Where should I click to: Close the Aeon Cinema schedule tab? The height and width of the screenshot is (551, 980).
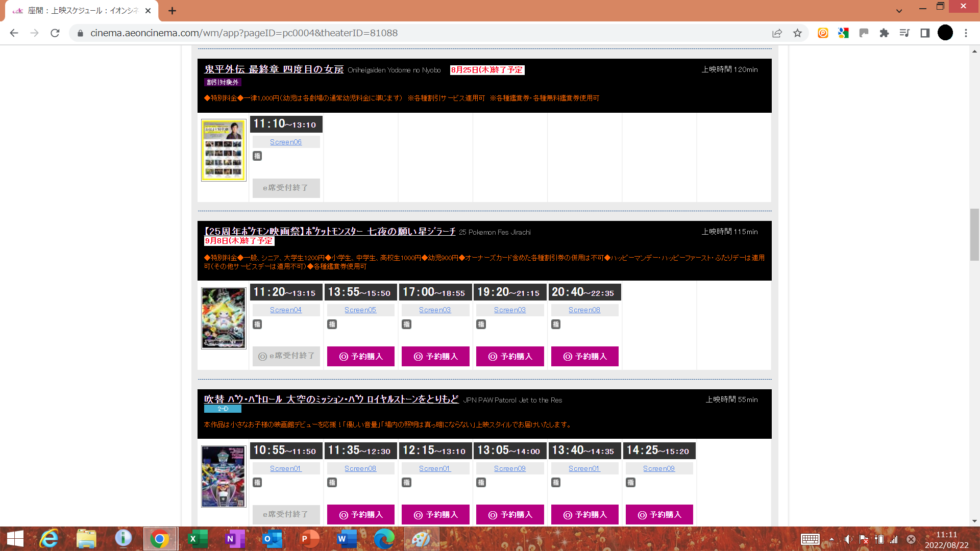click(148, 11)
